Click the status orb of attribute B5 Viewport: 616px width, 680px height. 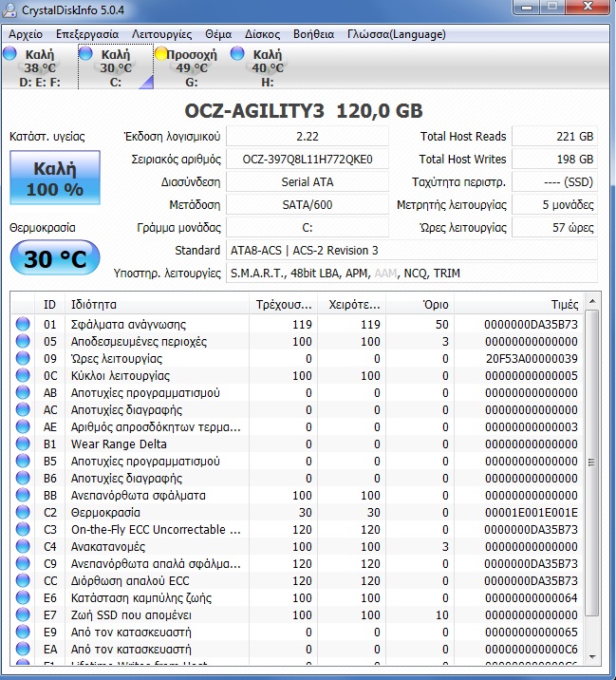[23, 461]
